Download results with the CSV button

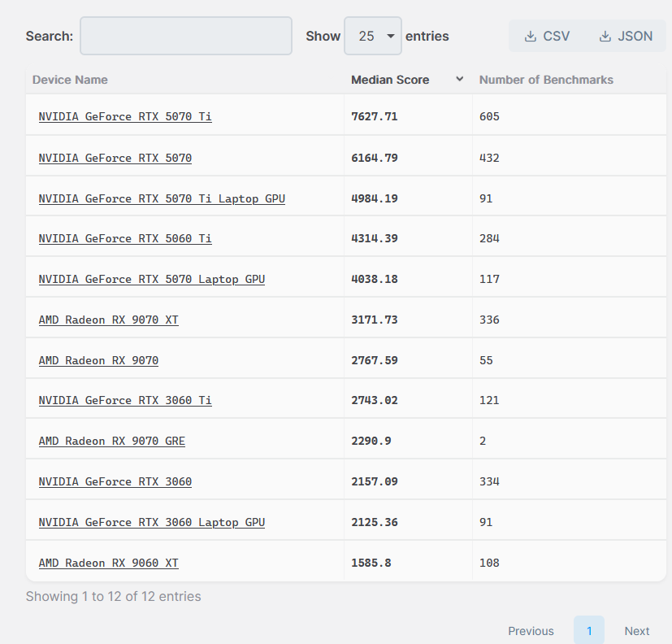[547, 36]
